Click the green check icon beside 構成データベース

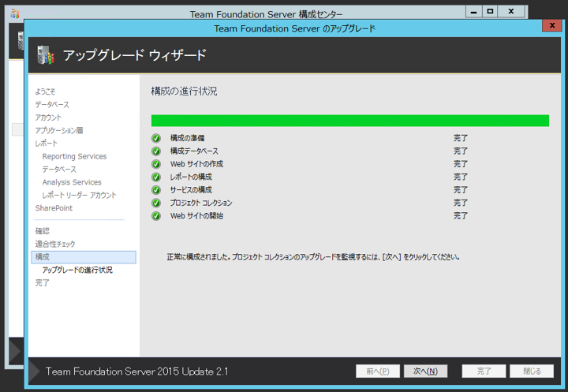pyautogui.click(x=156, y=151)
